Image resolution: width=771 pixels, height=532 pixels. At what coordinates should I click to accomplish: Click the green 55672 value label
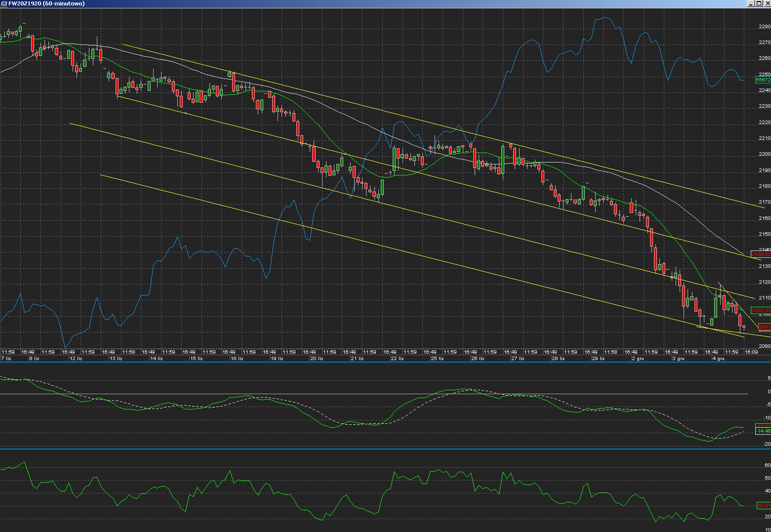click(763, 80)
